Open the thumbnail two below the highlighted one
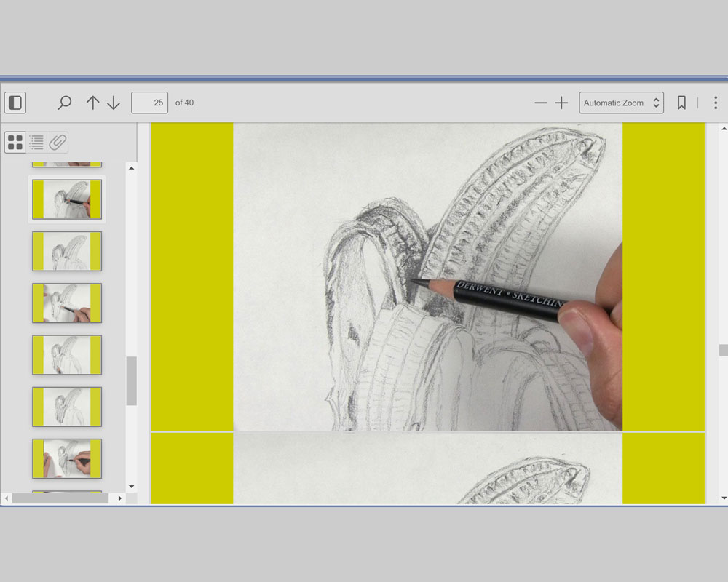Viewport: 728px width, 582px height. click(x=67, y=303)
